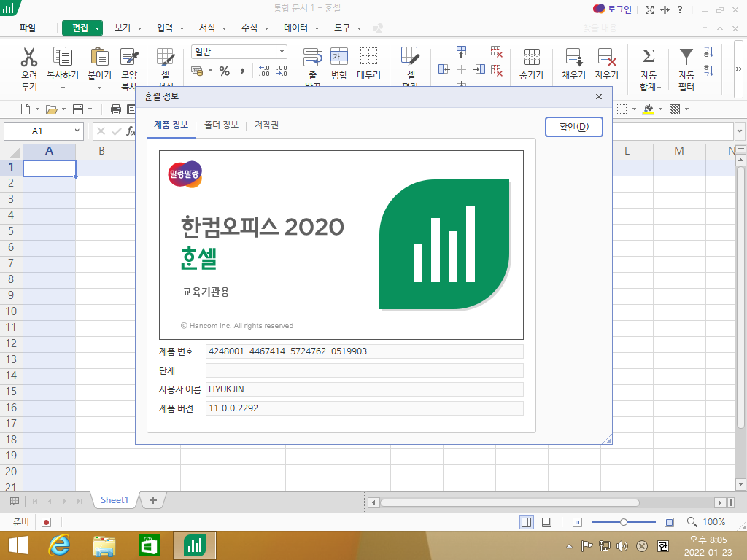Click the zoom magnifier icon in status bar

tap(692, 522)
